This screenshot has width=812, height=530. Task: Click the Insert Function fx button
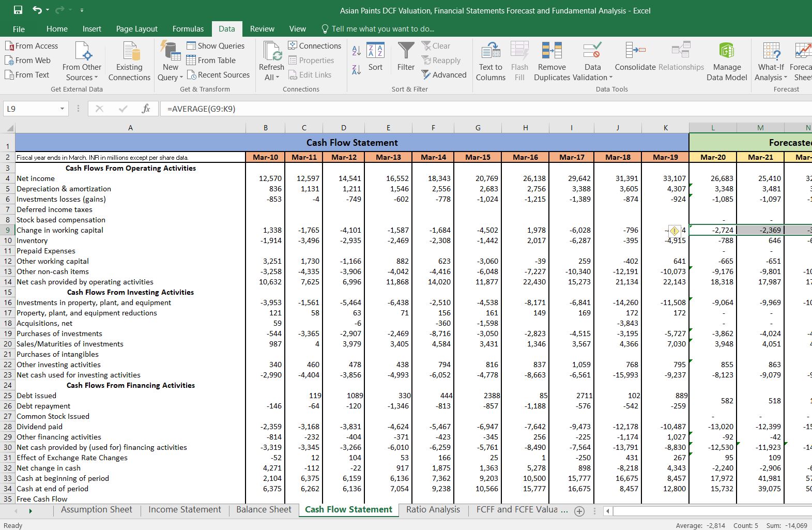point(146,109)
